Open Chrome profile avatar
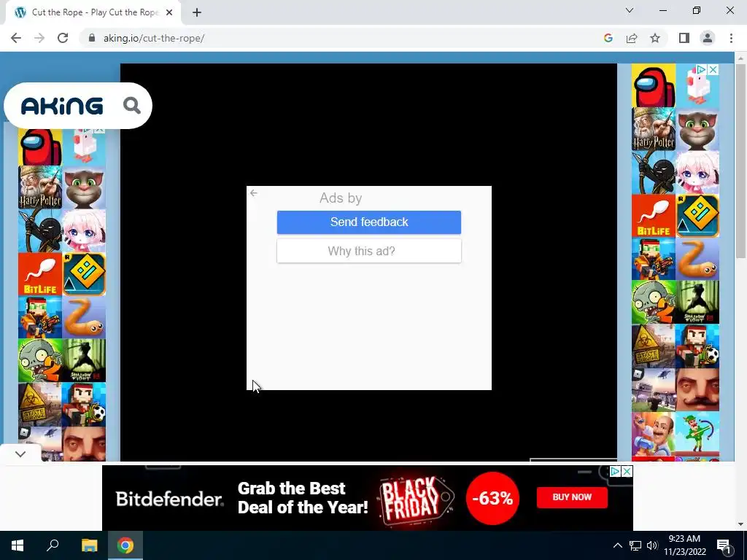Viewport: 747px width, 560px height. pyautogui.click(x=708, y=38)
